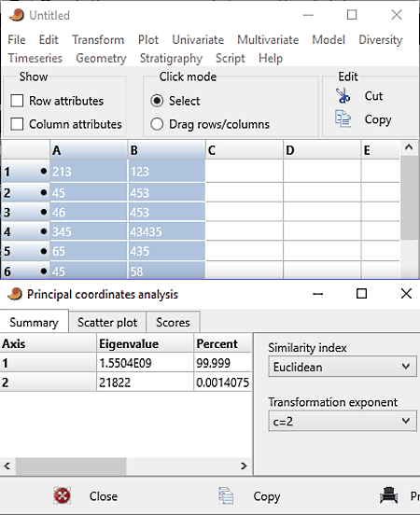Click the printer icon at bottom right
The image size is (420, 515).
pyautogui.click(x=389, y=495)
